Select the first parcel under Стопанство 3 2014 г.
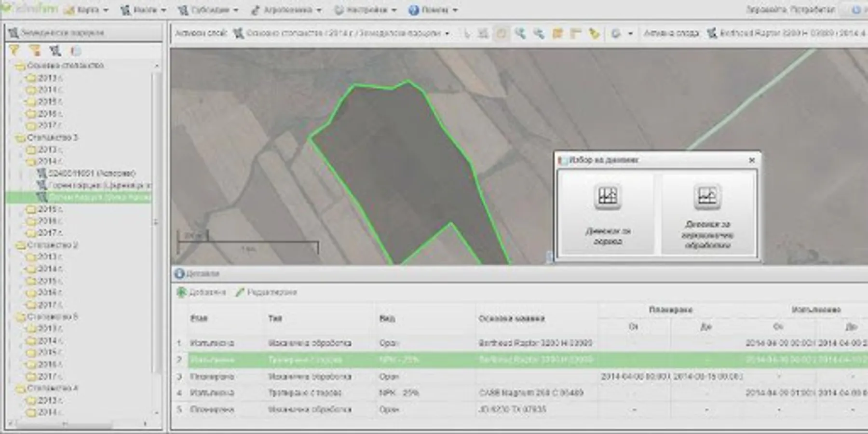The image size is (868, 434). 87,173
